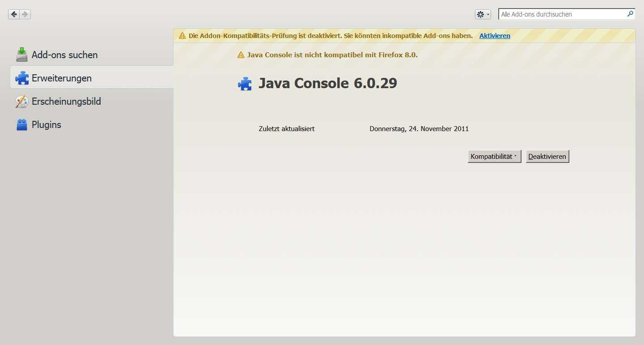Click the warning icon beside the Java Console message
Screen dimensions: 644x345
241,55
